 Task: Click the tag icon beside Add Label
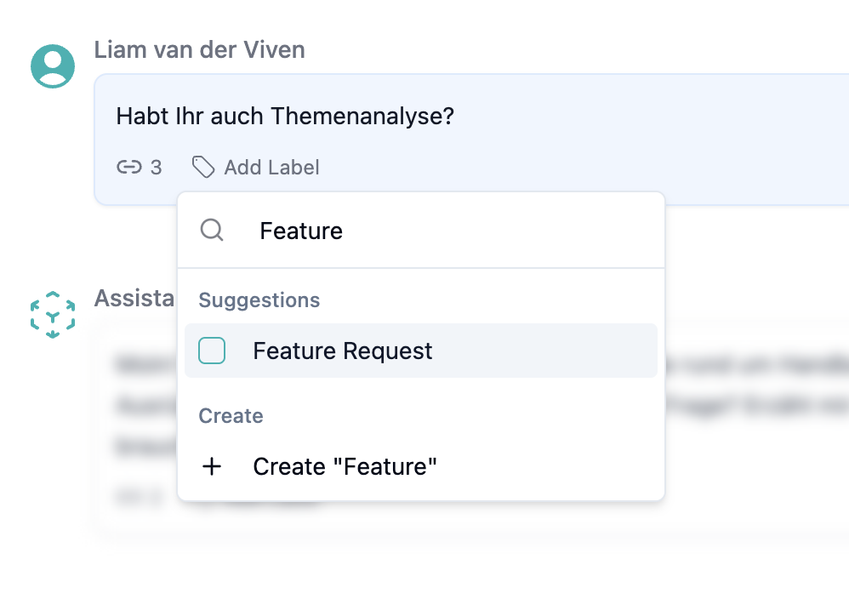click(x=204, y=168)
